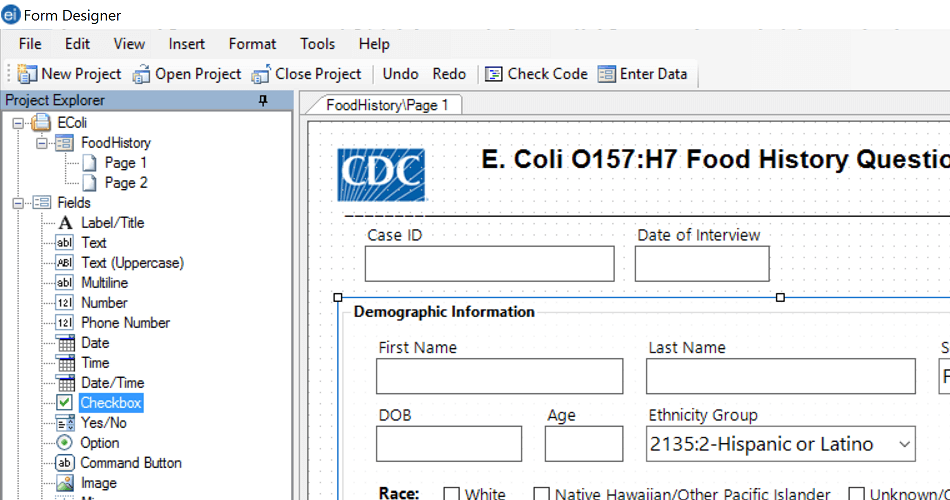
Task: Select the Command Button field icon
Action: pos(65,463)
